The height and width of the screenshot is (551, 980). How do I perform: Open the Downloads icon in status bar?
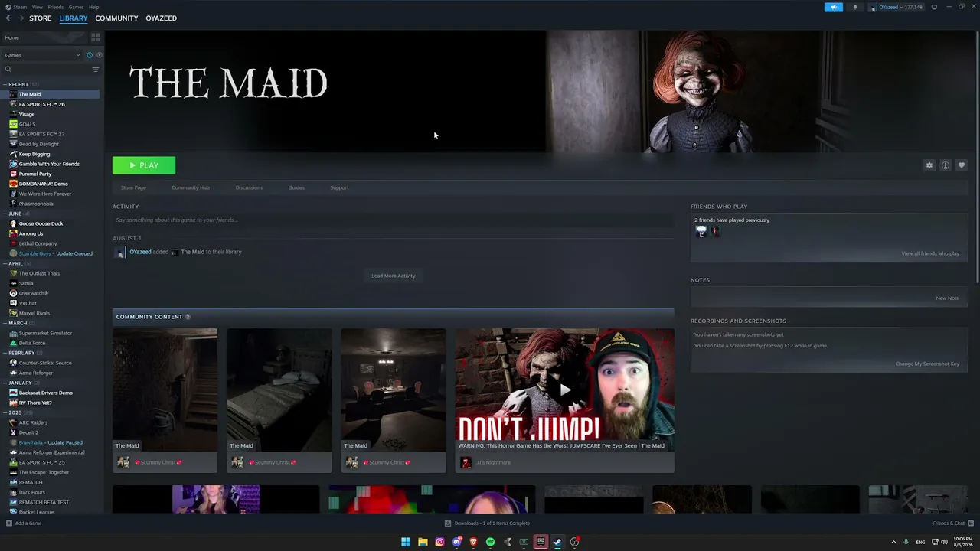click(448, 523)
